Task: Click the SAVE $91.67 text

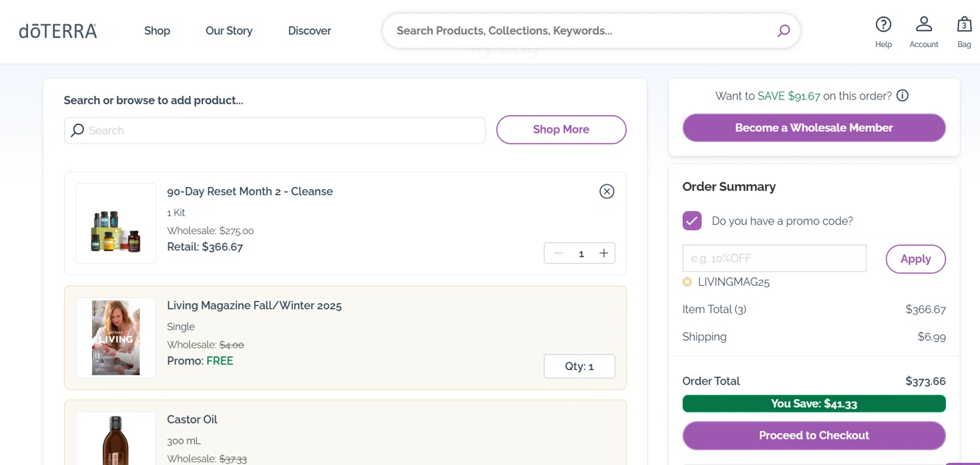Action: pyautogui.click(x=789, y=96)
